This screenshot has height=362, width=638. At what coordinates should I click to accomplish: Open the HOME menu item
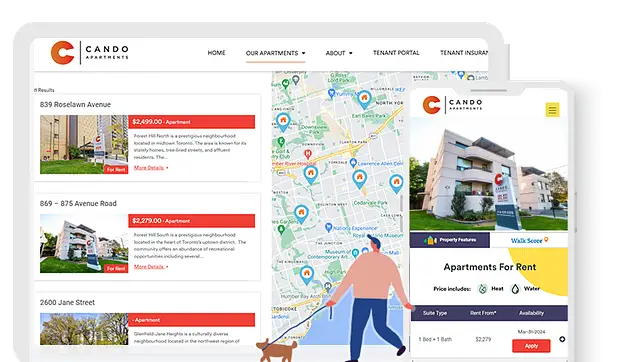pos(216,53)
